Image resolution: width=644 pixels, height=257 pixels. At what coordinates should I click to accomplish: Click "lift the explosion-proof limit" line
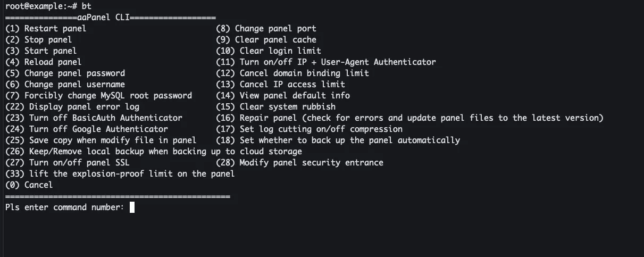120,173
